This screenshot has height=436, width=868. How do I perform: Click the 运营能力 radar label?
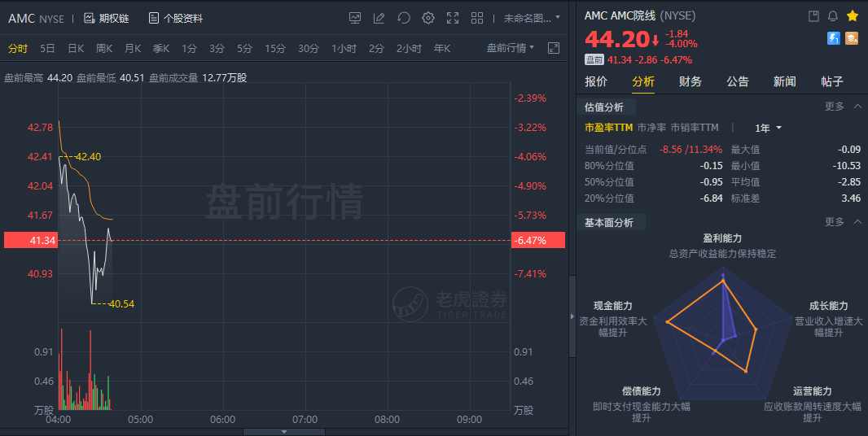pyautogui.click(x=812, y=391)
